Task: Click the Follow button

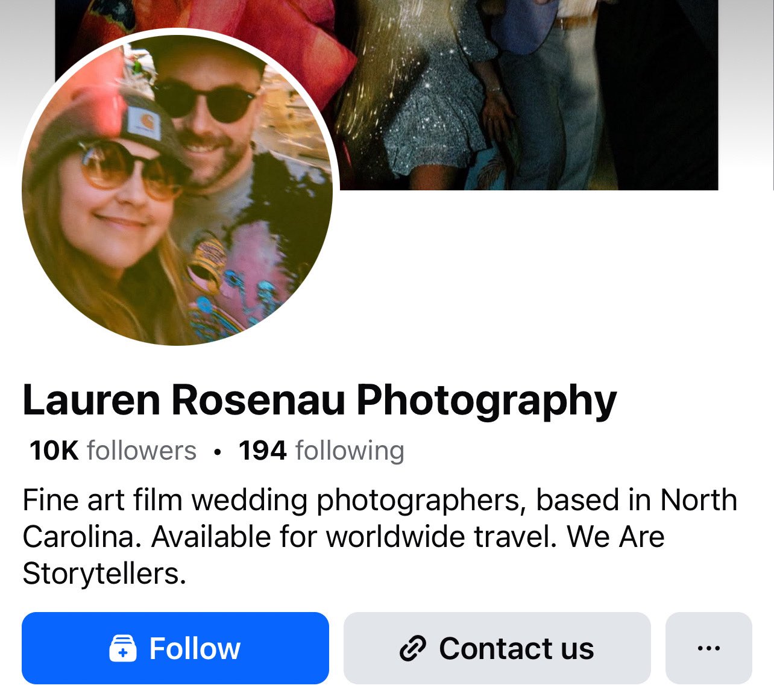Action: click(x=175, y=648)
